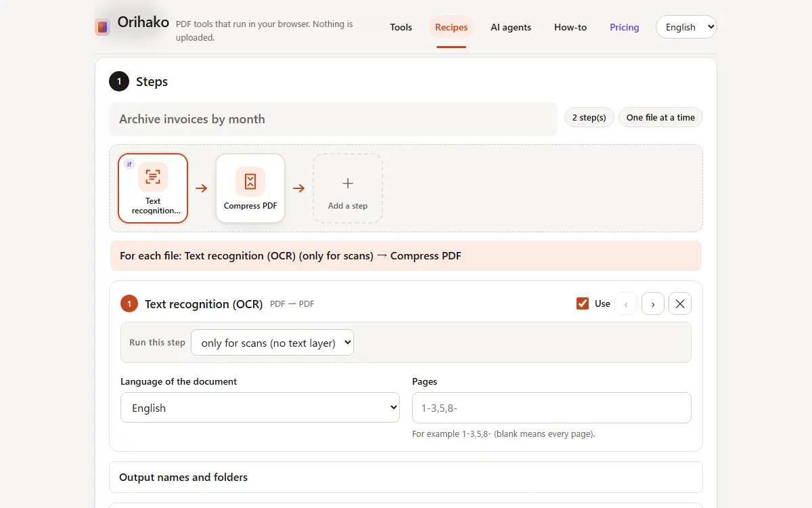Click the plus Add a step tile
Screen dimensions: 812x508
(348, 188)
